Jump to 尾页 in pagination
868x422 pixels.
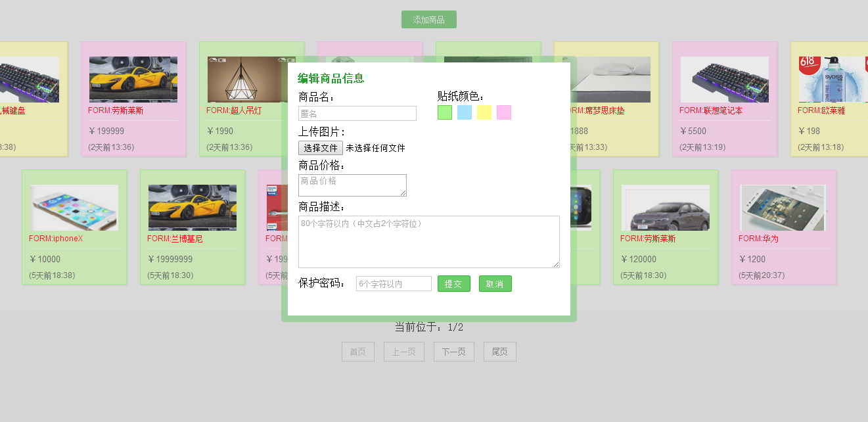pyautogui.click(x=500, y=352)
